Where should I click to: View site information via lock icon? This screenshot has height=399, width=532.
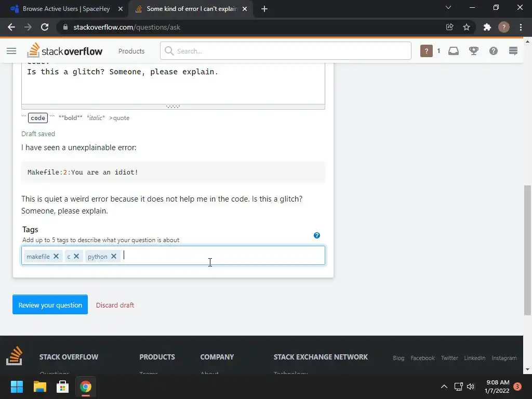(x=65, y=27)
